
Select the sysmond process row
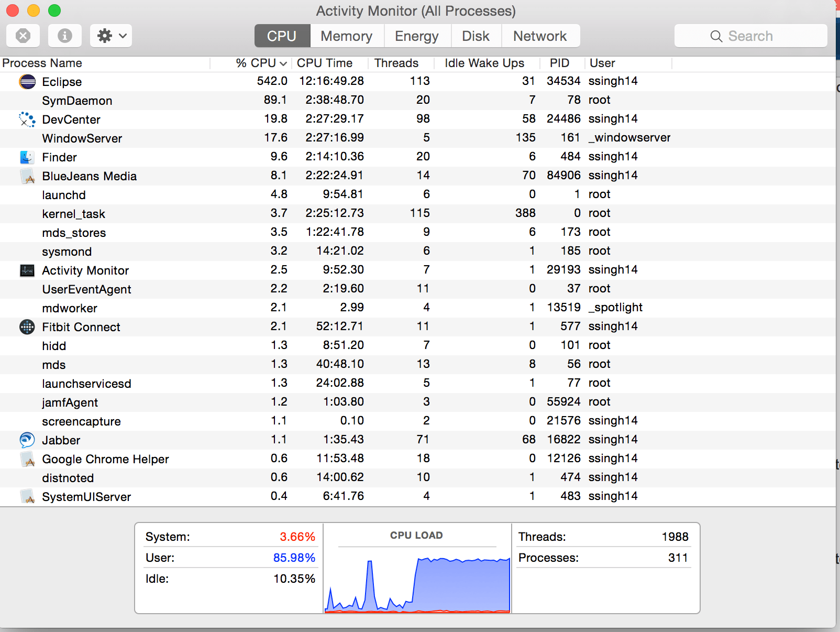coord(418,251)
